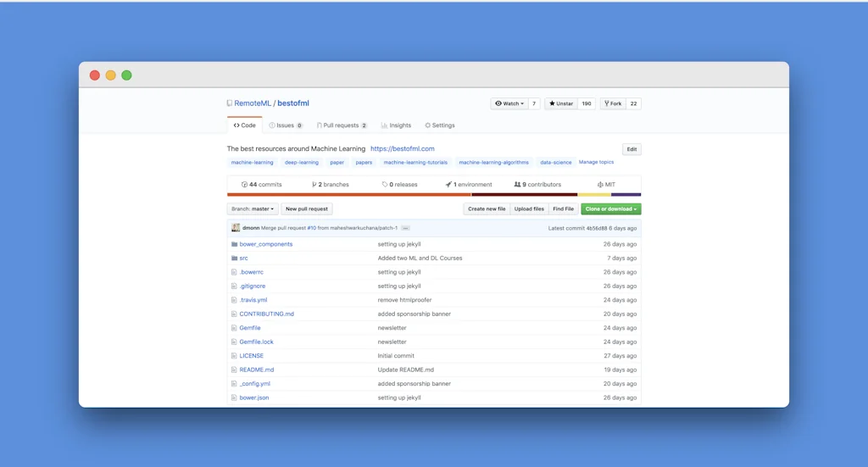Open the 'remove htmlproofer' commit message
The height and width of the screenshot is (467, 868).
(404, 300)
